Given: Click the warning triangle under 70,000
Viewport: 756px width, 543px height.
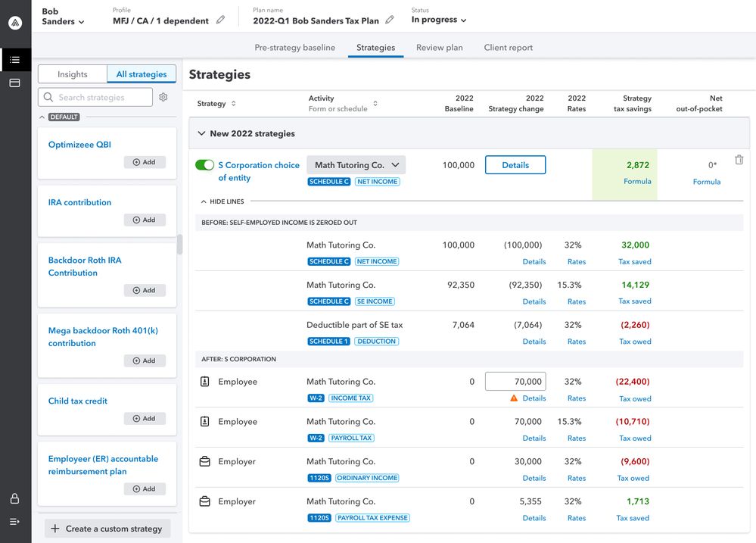Looking at the screenshot, I should (x=514, y=398).
